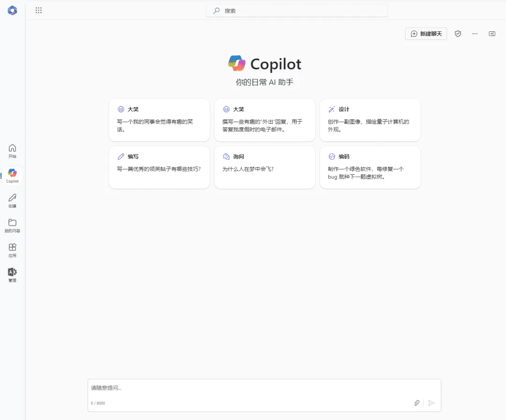The image size is (506, 420).
Task: Open 我的内容 folder icon
Action: pos(13,225)
